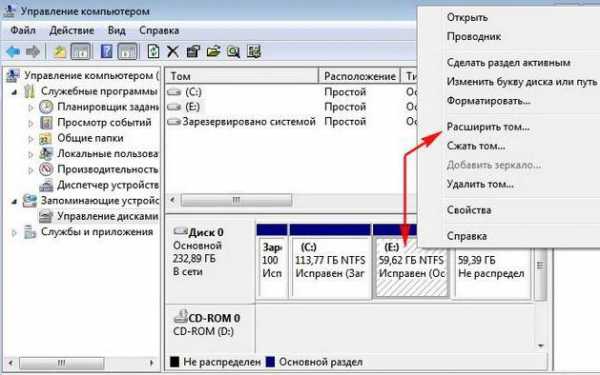This screenshot has width=600, height=375.
Task: Select Диспетчер устройств in the tree
Action: coord(108,185)
